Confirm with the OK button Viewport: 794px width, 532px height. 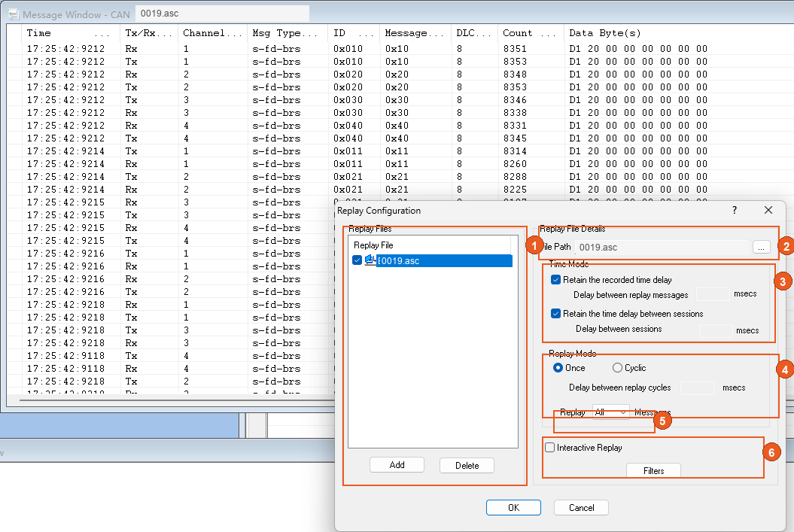513,507
